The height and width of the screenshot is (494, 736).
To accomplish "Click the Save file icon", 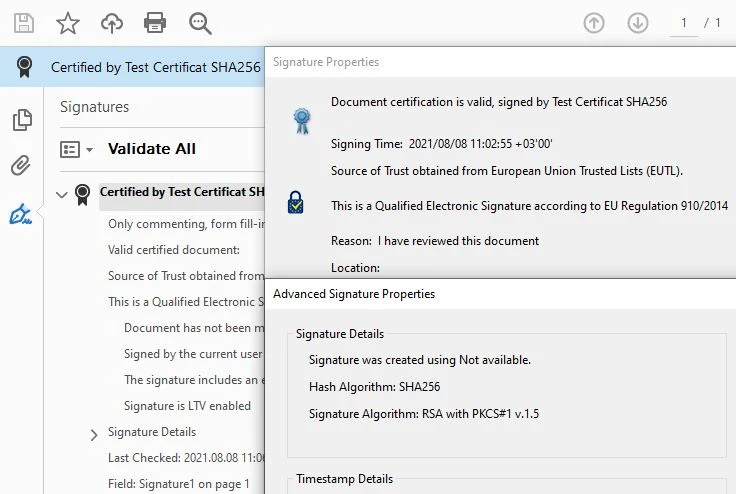I will 23,23.
